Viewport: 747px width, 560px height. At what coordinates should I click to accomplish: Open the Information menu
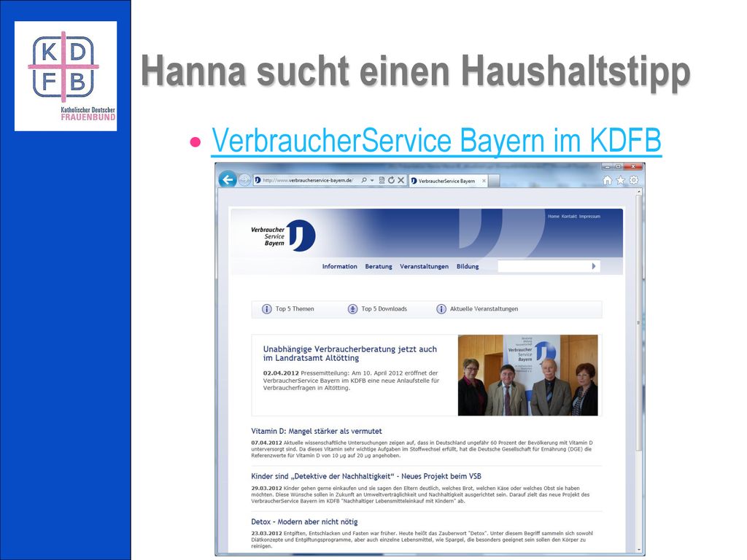[339, 266]
